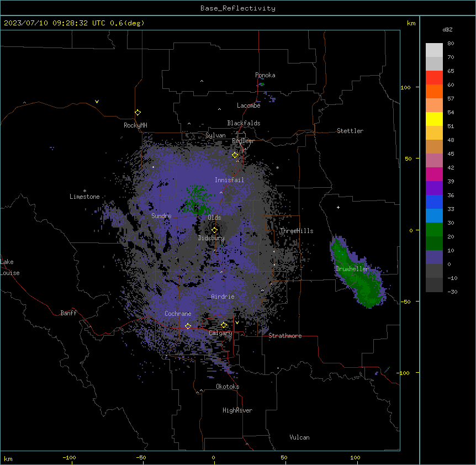Image resolution: width=476 pixels, height=465 pixels.
Task: Click the white asterisk above Limestone
Action: click(84, 191)
